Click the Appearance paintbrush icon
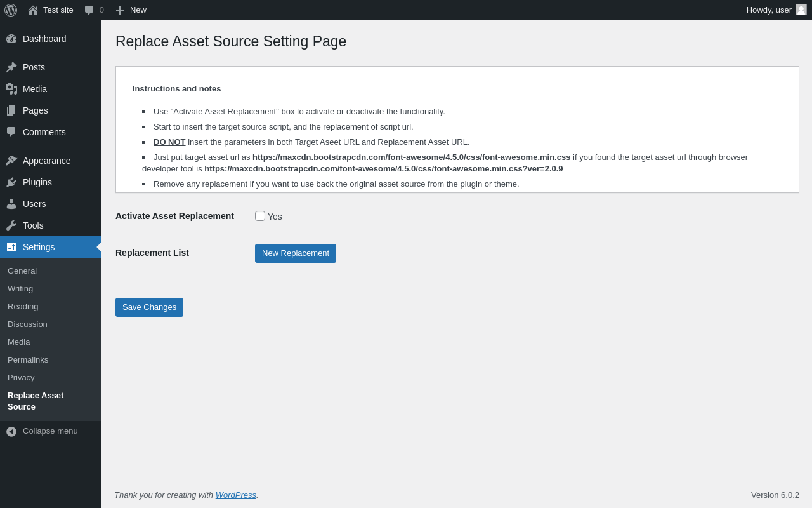Viewport: 812px width, 508px height. tap(11, 161)
